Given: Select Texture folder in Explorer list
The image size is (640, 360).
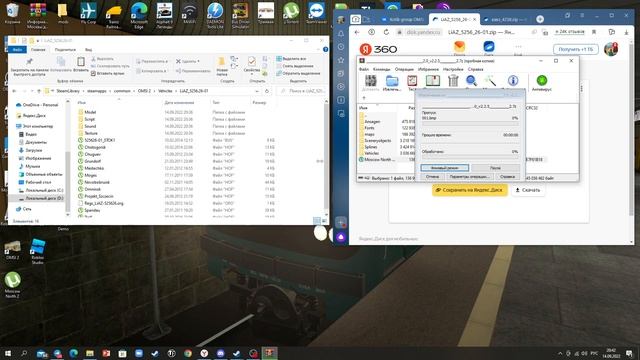Looking at the screenshot, I should [x=91, y=133].
